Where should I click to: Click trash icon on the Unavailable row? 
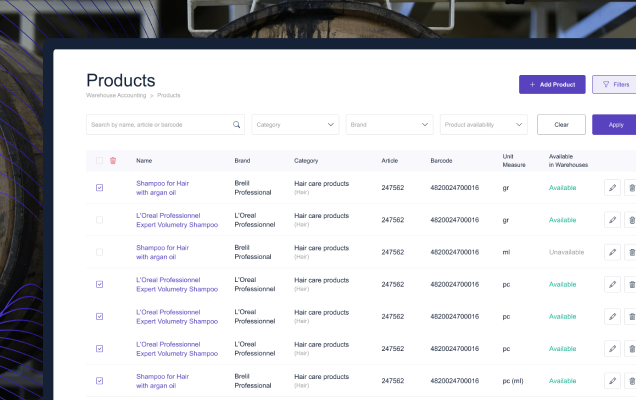pos(631,252)
